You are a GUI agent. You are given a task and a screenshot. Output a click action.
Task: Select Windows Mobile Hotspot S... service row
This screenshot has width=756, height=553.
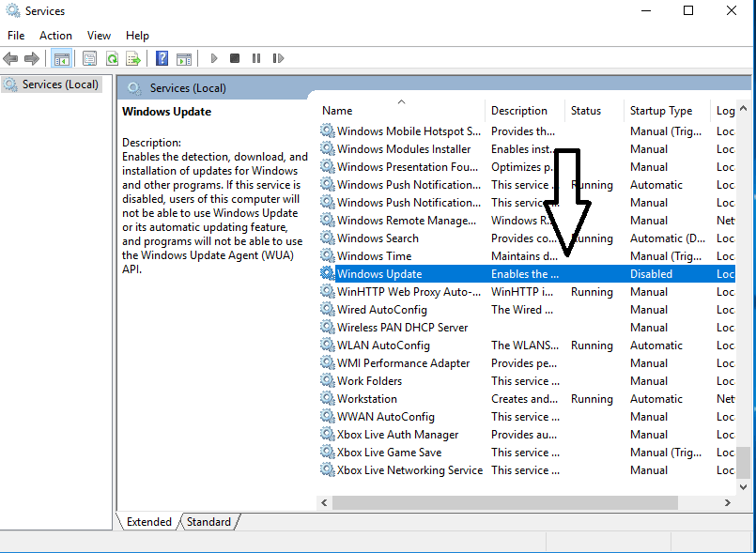[528, 131]
